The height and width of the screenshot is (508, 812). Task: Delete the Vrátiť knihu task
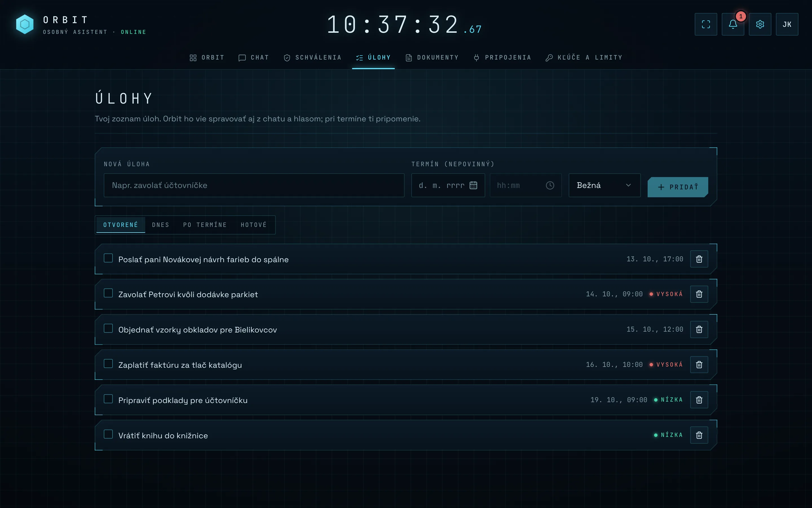click(699, 435)
